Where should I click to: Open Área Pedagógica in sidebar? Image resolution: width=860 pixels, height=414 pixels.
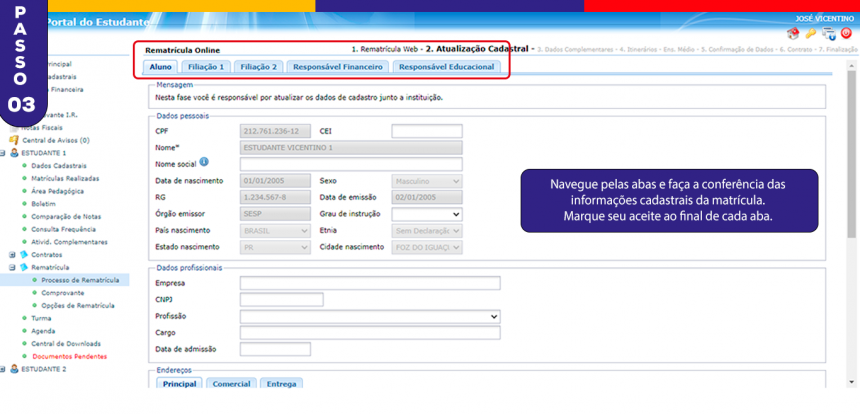(58, 191)
